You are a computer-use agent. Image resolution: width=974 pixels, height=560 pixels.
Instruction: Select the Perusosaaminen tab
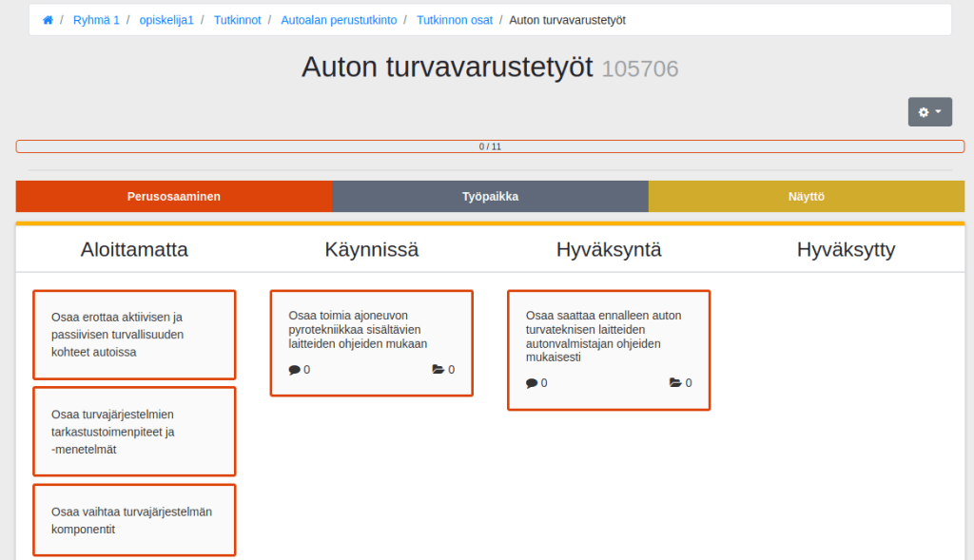click(173, 196)
